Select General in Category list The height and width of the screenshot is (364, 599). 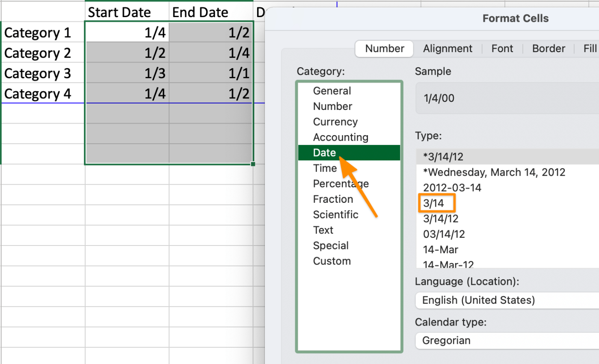(349, 91)
